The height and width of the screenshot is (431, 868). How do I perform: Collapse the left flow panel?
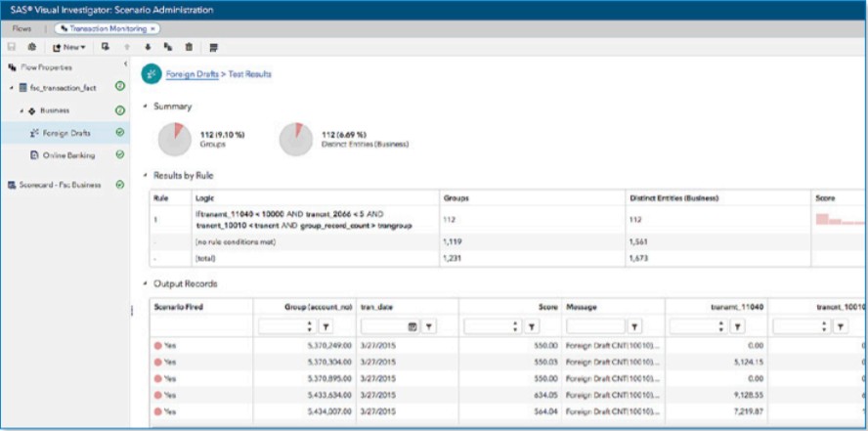125,65
